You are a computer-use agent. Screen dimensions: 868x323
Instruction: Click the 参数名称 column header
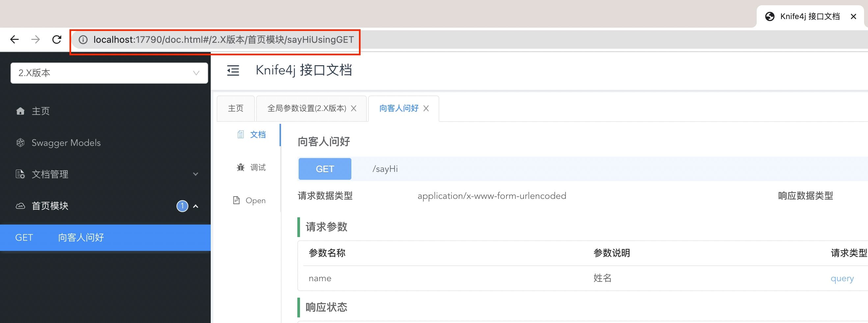click(327, 253)
